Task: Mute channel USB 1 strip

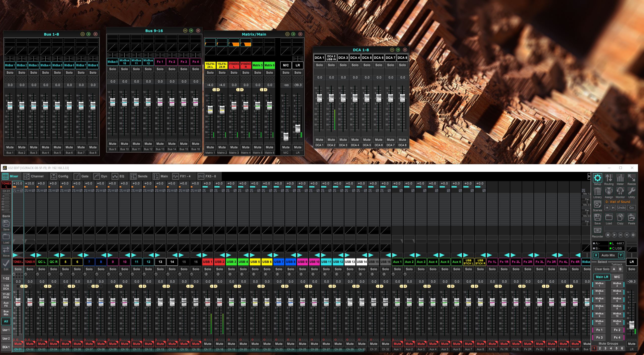Action: click(208, 344)
